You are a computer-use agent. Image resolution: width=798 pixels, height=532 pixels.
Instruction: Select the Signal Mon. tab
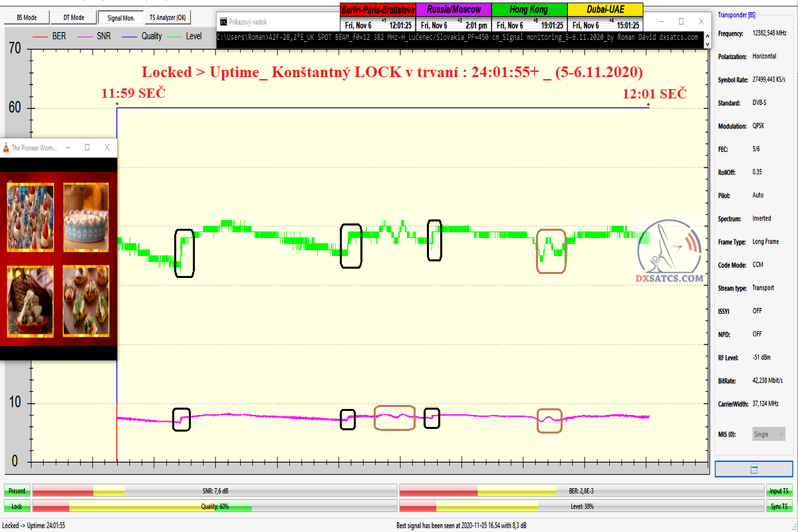(x=119, y=17)
